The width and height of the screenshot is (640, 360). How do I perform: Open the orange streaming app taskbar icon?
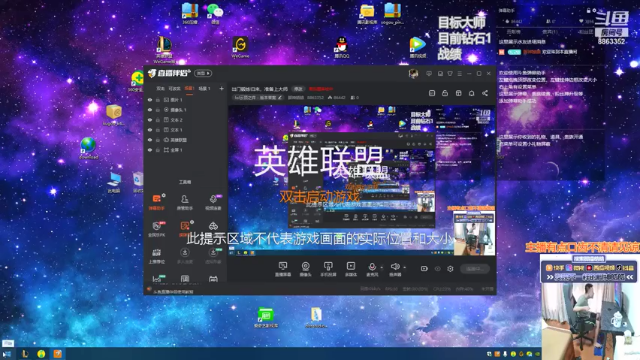58,354
